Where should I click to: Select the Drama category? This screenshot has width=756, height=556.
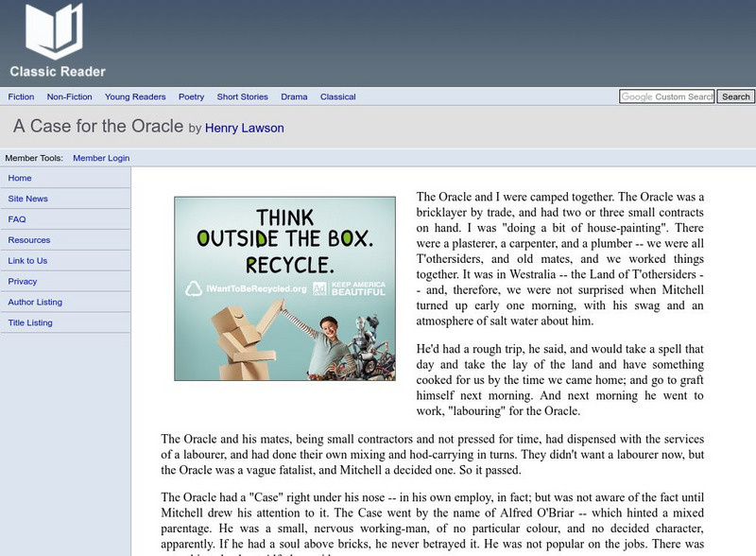click(294, 96)
